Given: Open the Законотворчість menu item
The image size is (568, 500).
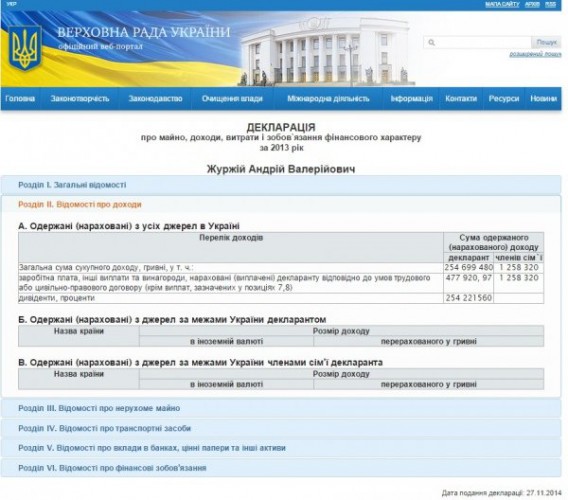Looking at the screenshot, I should (80, 99).
